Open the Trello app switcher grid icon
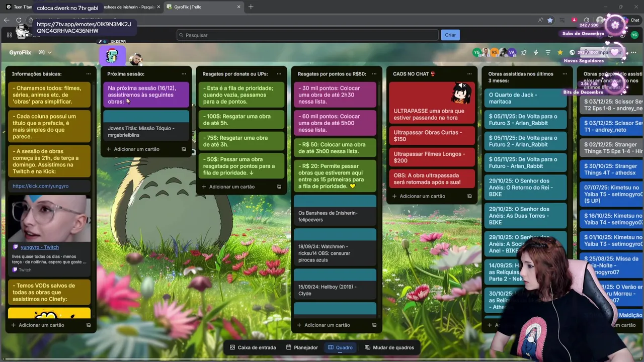The image size is (644, 362). click(x=9, y=35)
